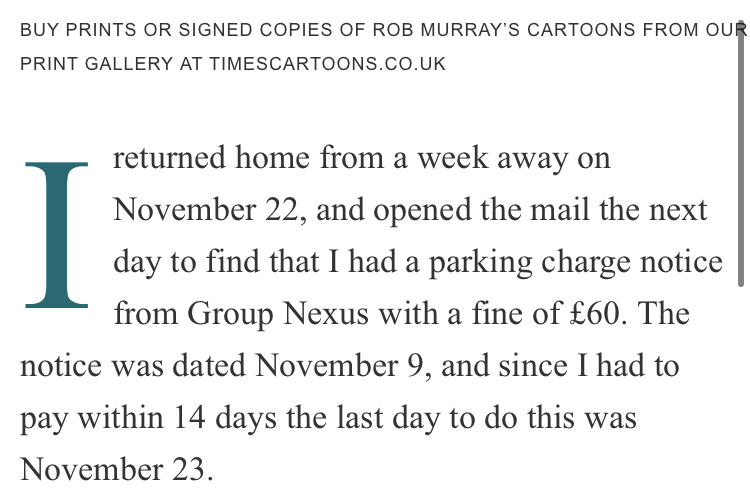The height and width of the screenshot is (504, 750).
Task: Click the date 'November 22' in the text
Action: (206, 210)
